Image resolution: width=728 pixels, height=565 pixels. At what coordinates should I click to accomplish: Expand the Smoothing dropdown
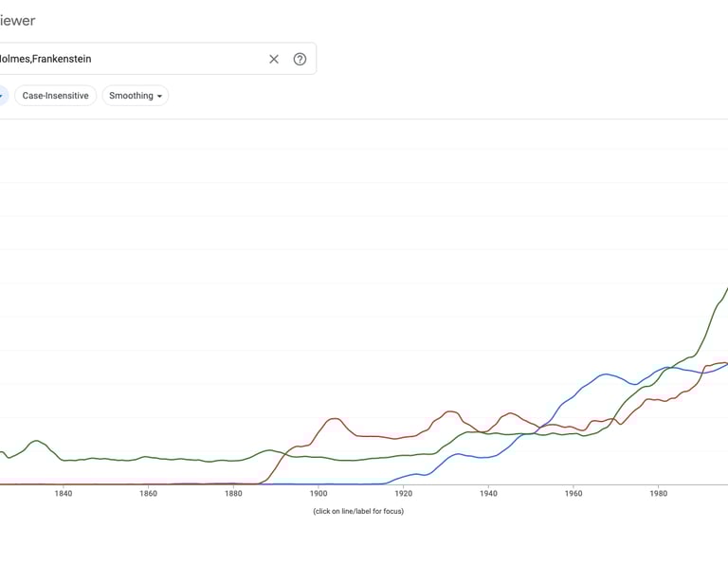[x=136, y=96]
